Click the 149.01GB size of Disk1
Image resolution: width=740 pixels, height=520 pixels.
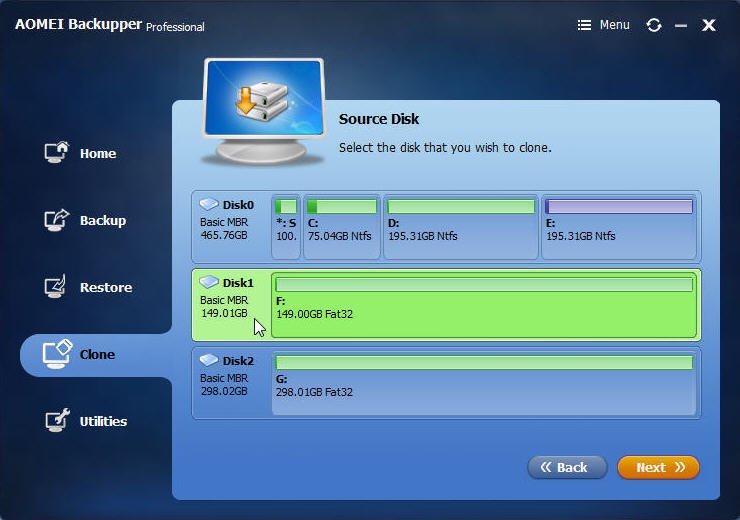(224, 313)
